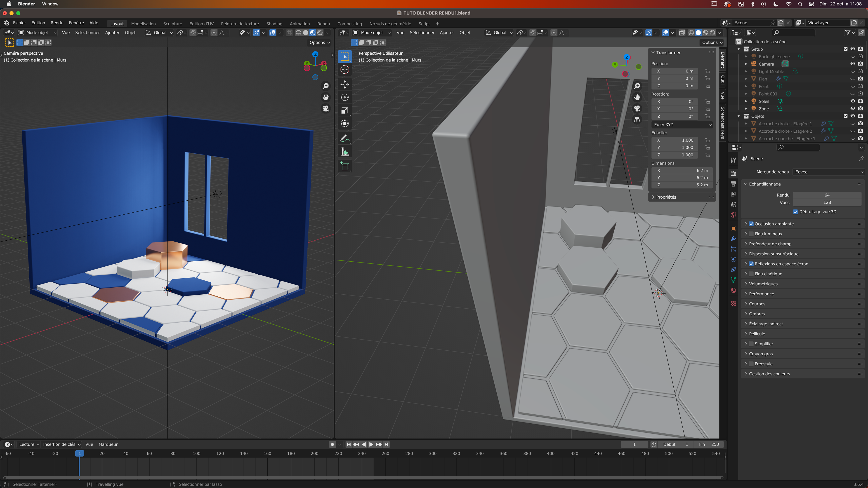Adjust Vues samples field showing 128
The width and height of the screenshot is (868, 488).
(827, 203)
